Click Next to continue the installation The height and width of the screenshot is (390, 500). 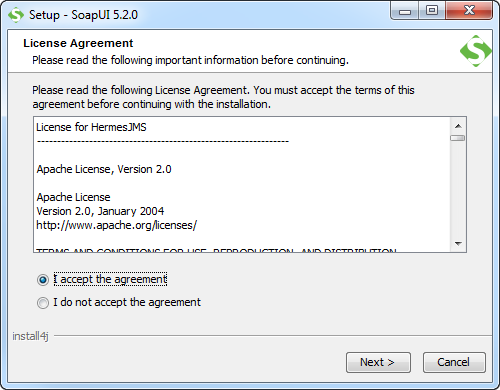click(378, 362)
